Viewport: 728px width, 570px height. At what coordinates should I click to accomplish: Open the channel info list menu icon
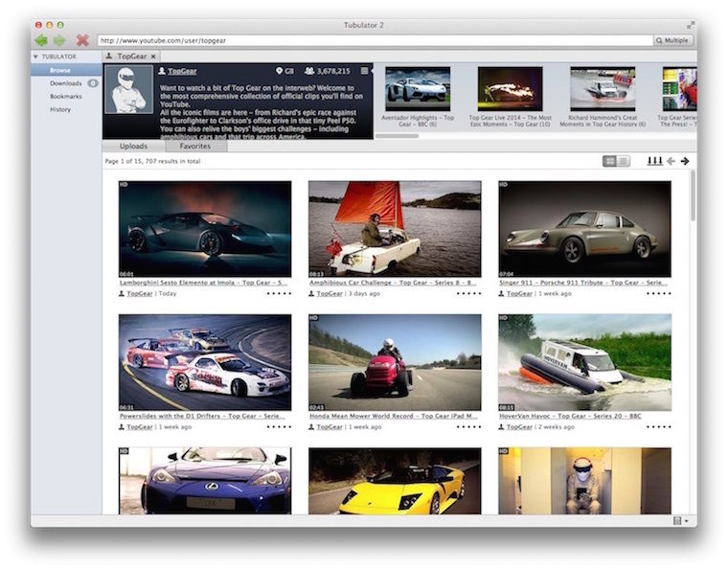364,71
